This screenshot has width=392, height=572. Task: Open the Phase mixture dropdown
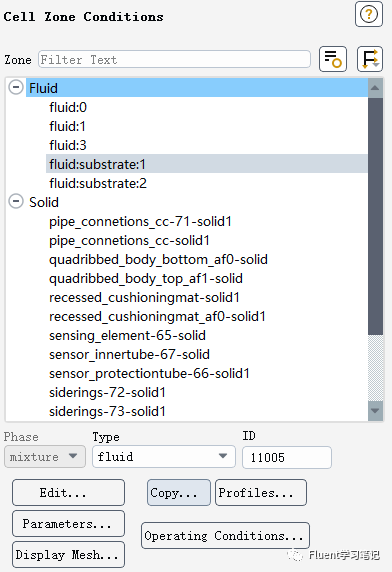(x=45, y=456)
